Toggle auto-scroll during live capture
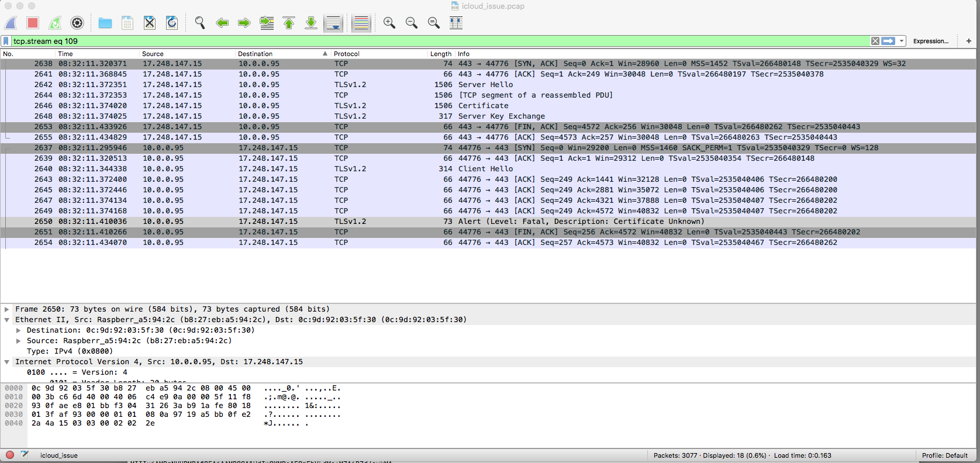 (x=333, y=23)
